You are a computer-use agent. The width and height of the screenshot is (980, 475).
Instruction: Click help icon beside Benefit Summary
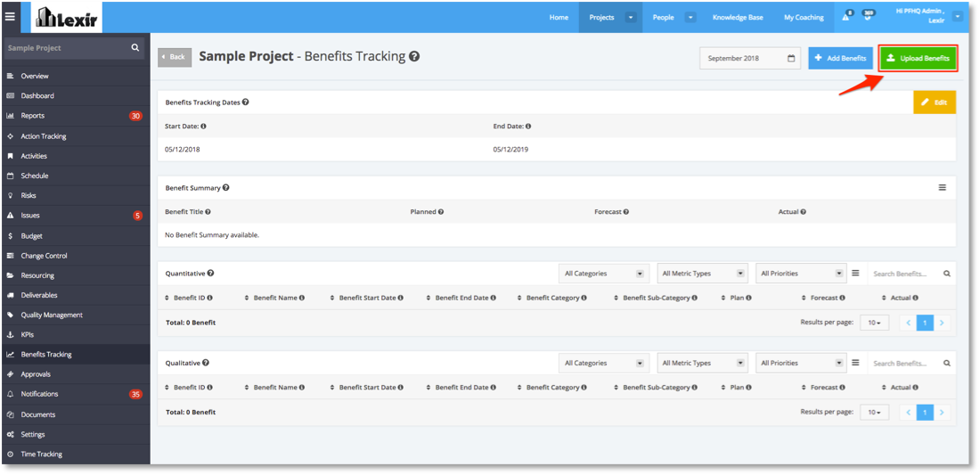click(225, 187)
